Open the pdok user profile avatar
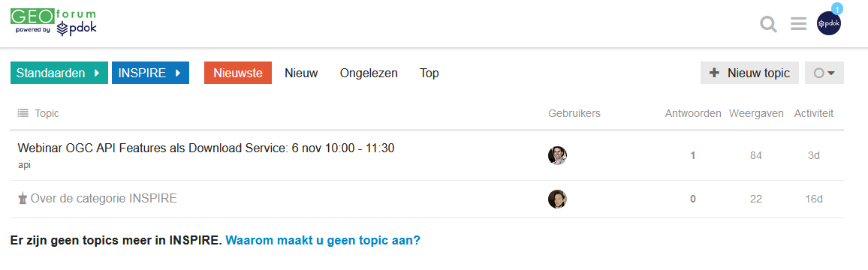This screenshot has height=270, width=868. coord(829,24)
